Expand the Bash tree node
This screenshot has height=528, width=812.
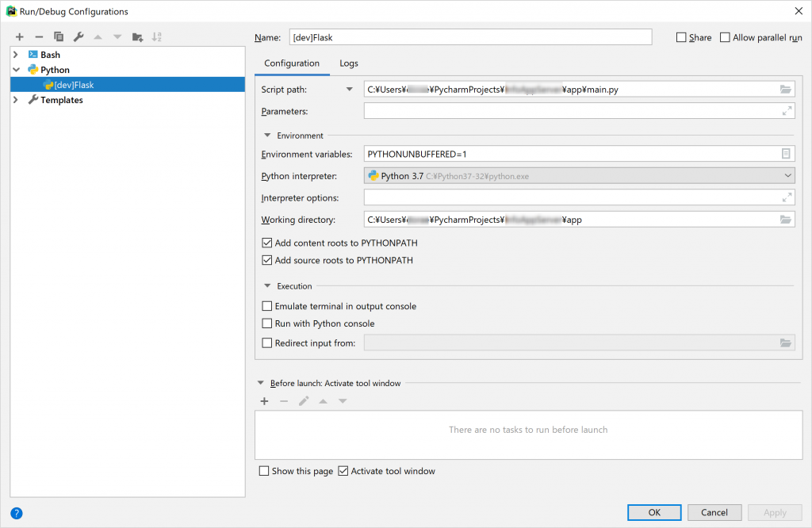[x=16, y=55]
